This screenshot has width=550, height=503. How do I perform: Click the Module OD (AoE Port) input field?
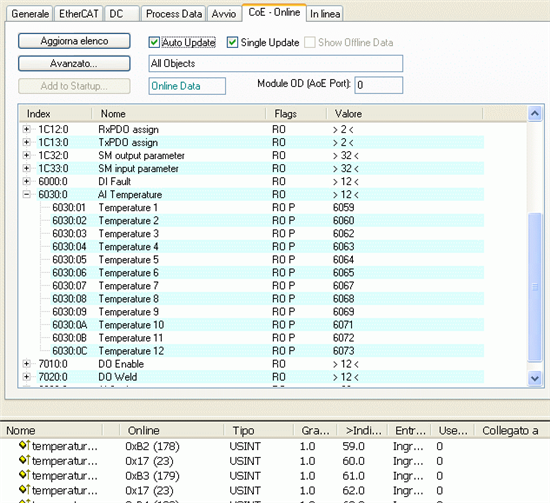[x=379, y=85]
